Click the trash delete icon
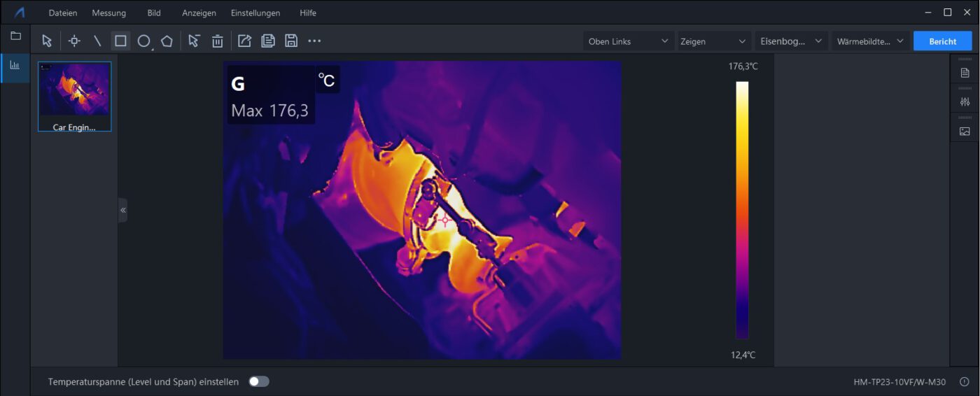 tap(218, 41)
